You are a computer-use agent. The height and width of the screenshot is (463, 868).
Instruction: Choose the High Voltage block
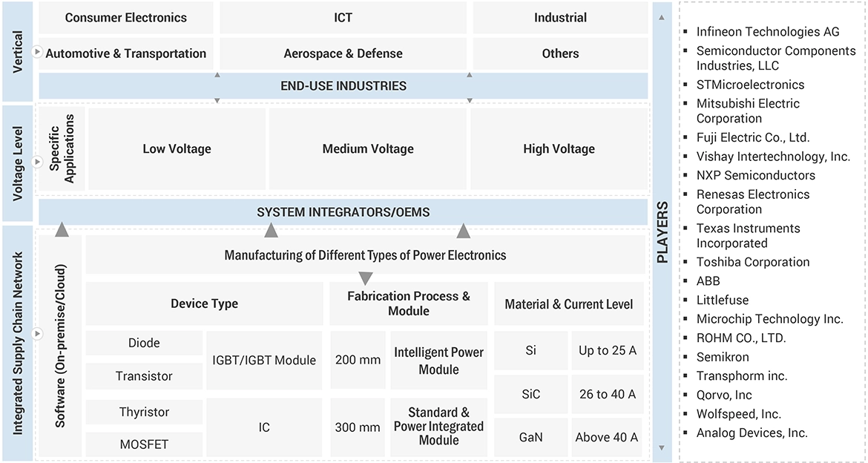[559, 149]
